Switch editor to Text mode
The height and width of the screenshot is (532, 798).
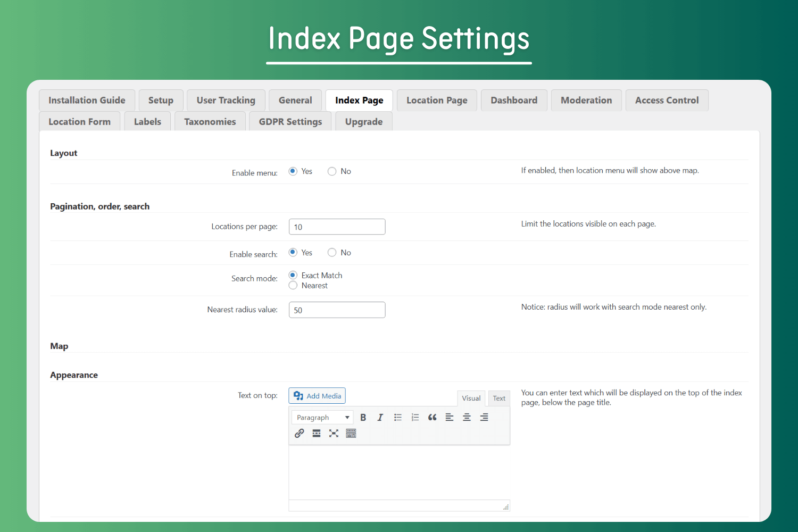tap(499, 398)
